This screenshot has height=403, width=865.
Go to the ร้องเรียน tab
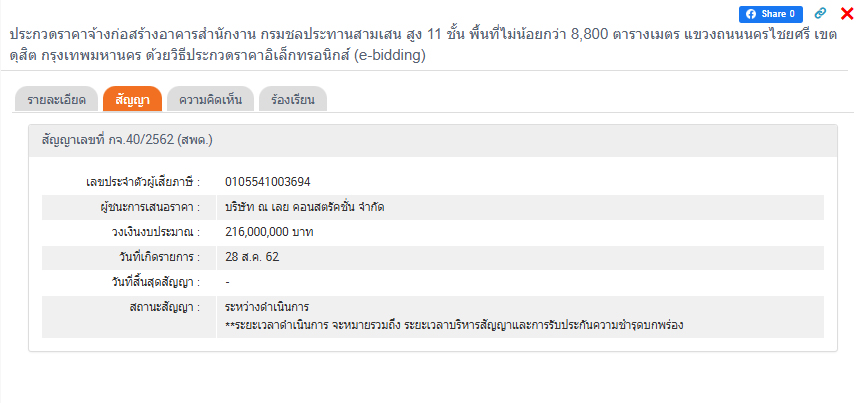[292, 100]
